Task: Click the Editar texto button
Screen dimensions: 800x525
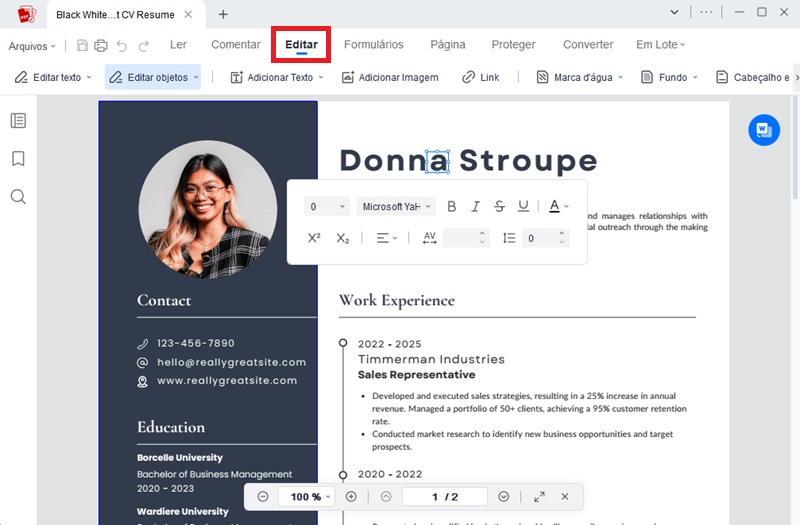Action: [53, 77]
